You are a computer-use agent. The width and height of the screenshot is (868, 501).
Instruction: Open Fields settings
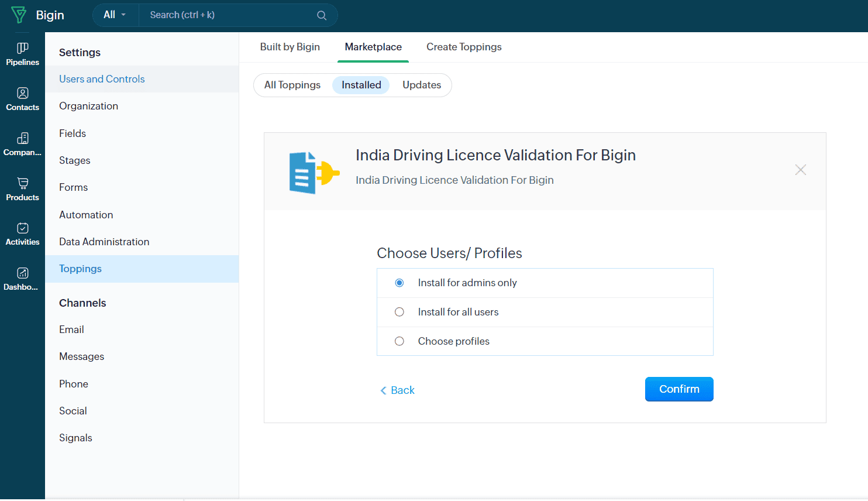pyautogui.click(x=142, y=133)
